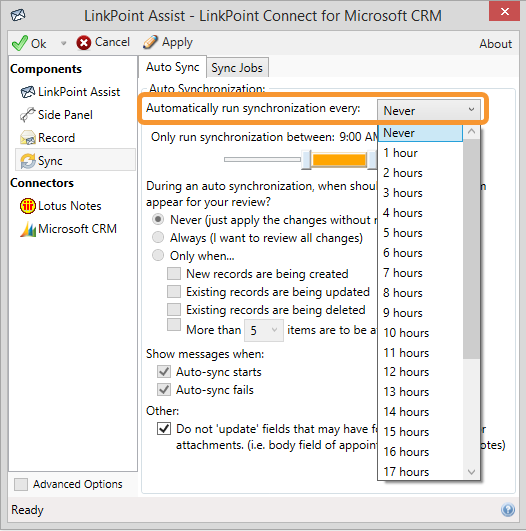Image resolution: width=526 pixels, height=531 pixels.
Task: Choose 7 hours sync interval
Action: [x=420, y=273]
